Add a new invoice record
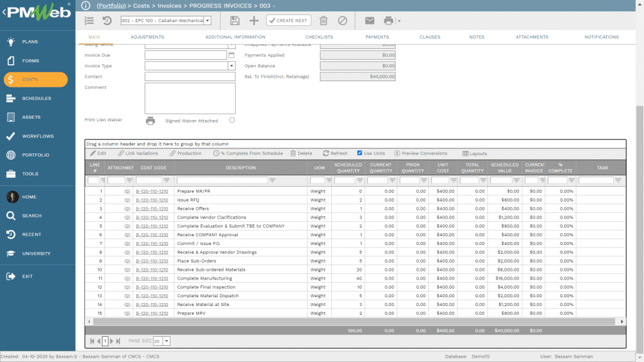644x362 pixels. click(255, 21)
